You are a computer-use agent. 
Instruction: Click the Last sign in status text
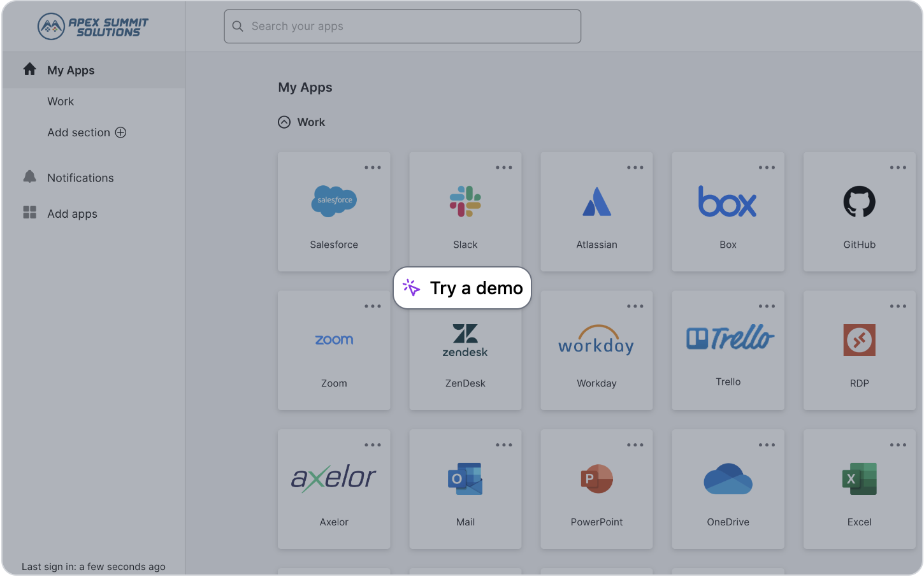(x=94, y=566)
